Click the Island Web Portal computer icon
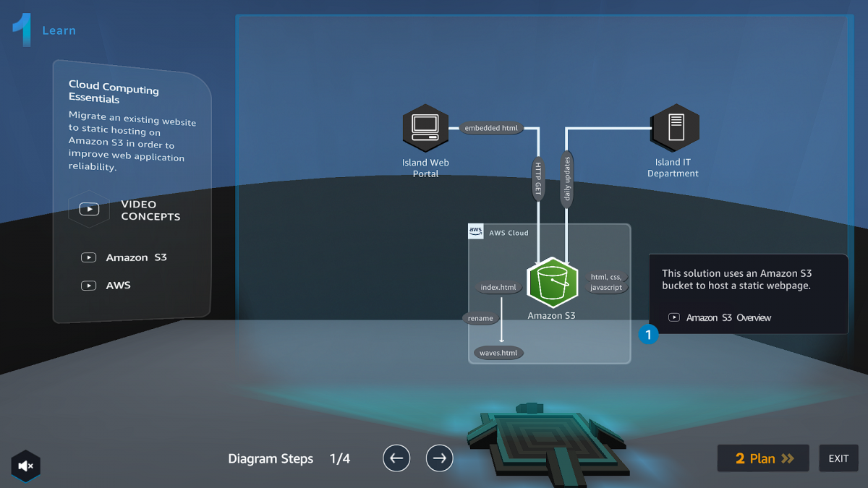 [425, 127]
